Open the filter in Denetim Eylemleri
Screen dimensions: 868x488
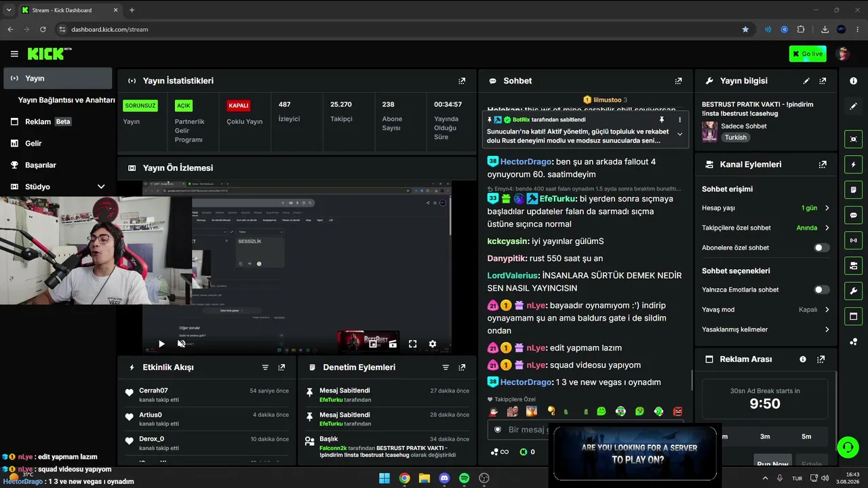click(x=446, y=367)
